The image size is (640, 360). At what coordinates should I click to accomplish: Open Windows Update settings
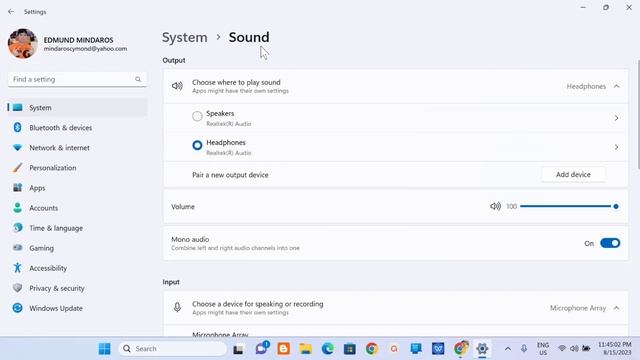pos(78,308)
